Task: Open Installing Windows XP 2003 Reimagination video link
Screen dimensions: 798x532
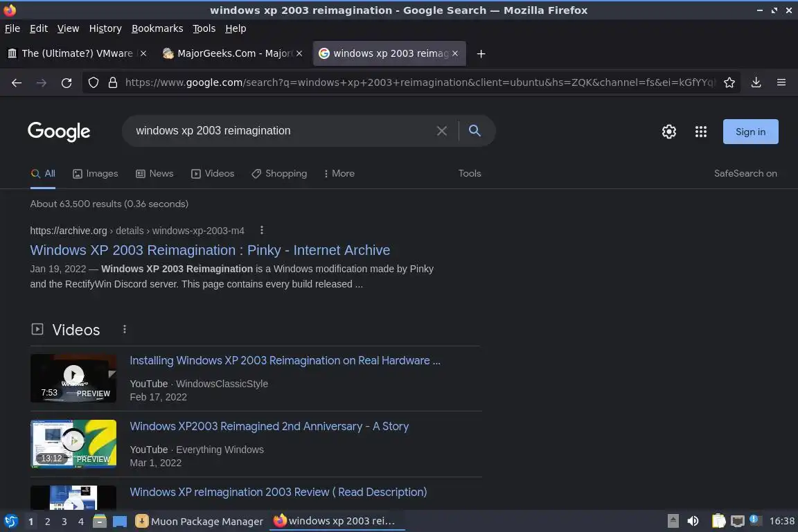Action: [x=285, y=360]
